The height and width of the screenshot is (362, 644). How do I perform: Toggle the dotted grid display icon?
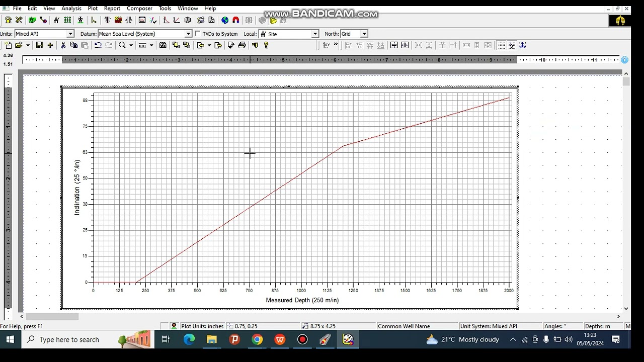click(x=501, y=45)
